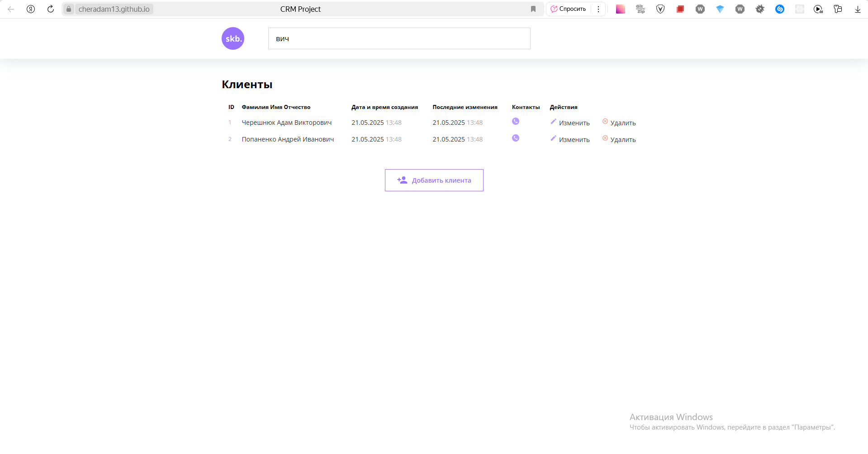Open the three-dot menu beside Спросить
Viewport: 868px width, 454px height.
tap(598, 9)
